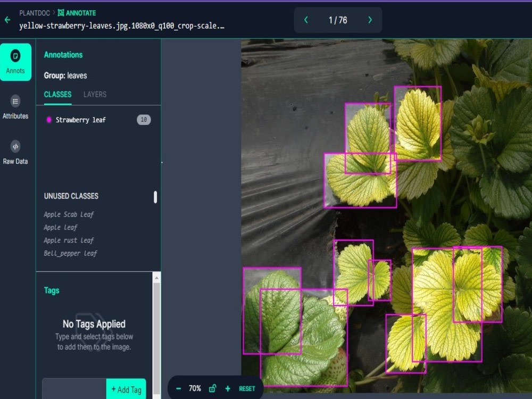The width and height of the screenshot is (532, 399).
Task: Switch to the LAYERS tab
Action: [94, 94]
